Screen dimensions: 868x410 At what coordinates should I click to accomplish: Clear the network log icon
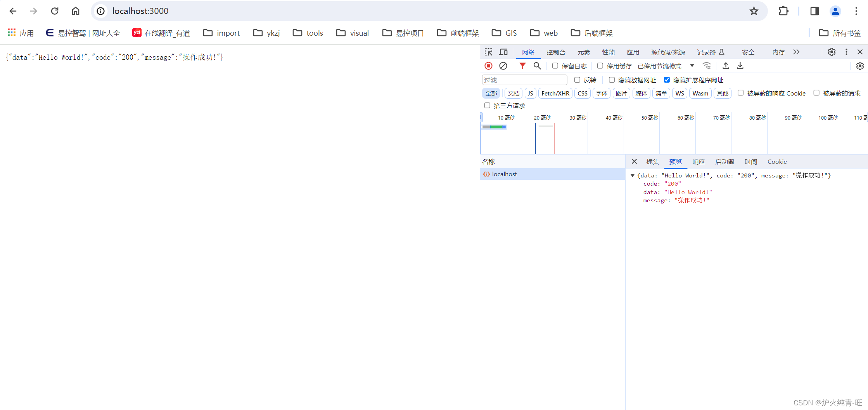click(503, 66)
